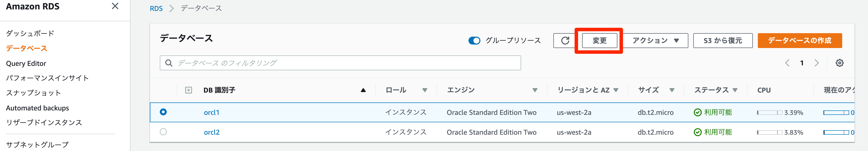Open スナップショット in the sidebar
This screenshot has height=151, width=868.
[x=33, y=93]
